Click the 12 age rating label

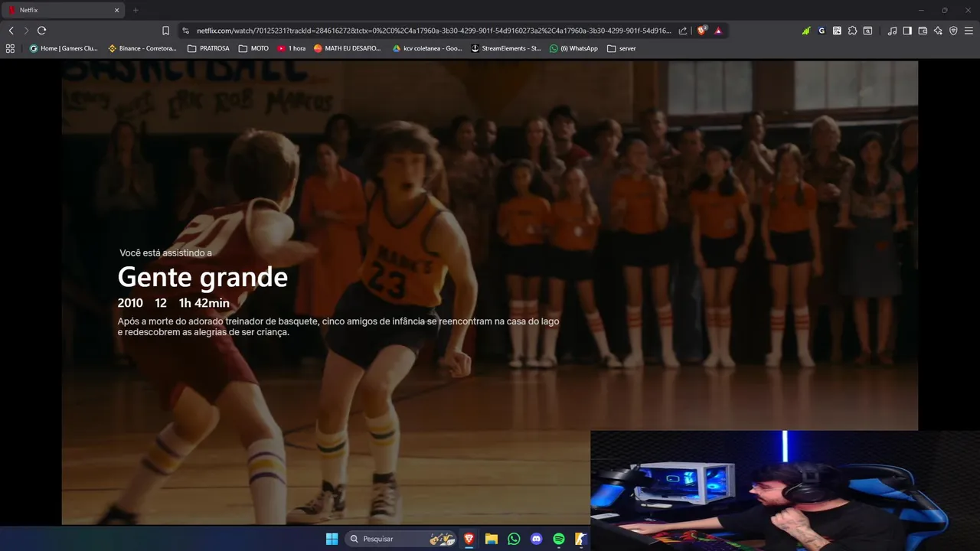pyautogui.click(x=161, y=303)
